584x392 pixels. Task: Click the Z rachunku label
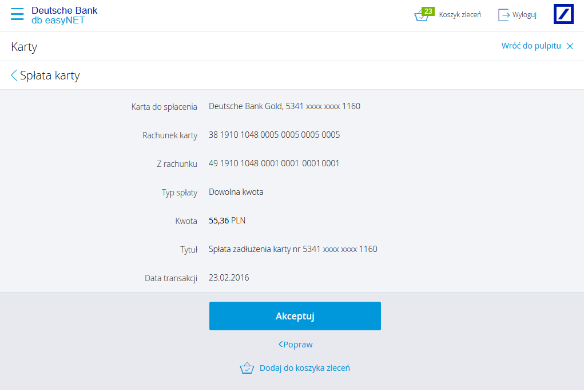point(177,164)
